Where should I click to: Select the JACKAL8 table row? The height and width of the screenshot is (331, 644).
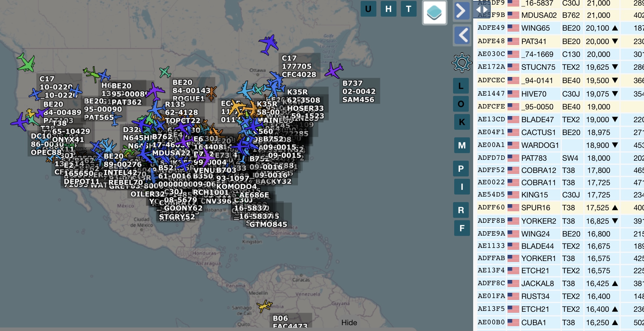point(560,283)
